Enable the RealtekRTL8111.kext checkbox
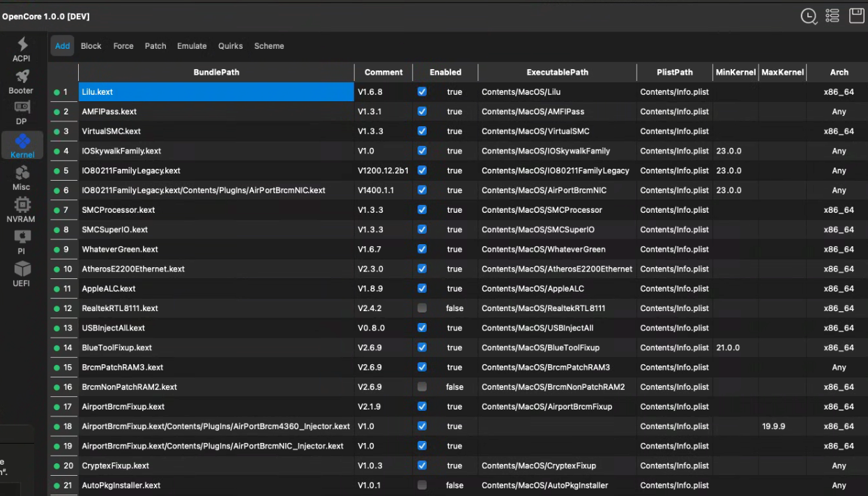 [x=422, y=308]
